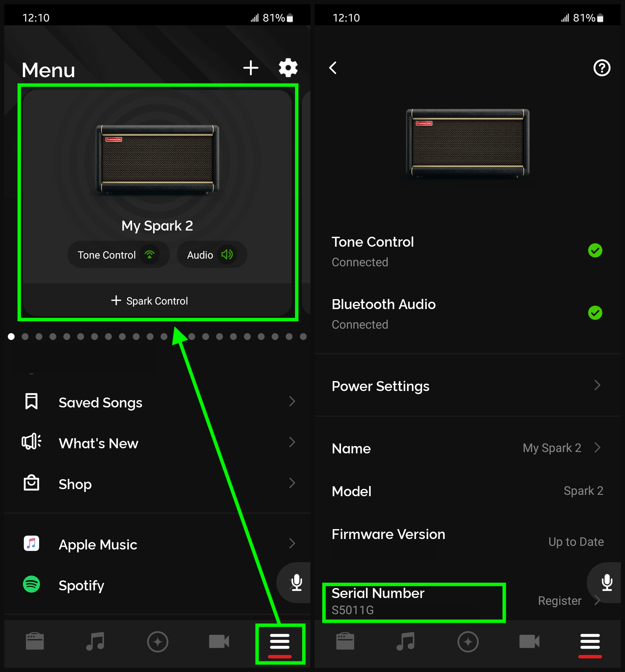Image resolution: width=625 pixels, height=672 pixels.
Task: Expand Power Settings chevron
Action: [597, 385]
